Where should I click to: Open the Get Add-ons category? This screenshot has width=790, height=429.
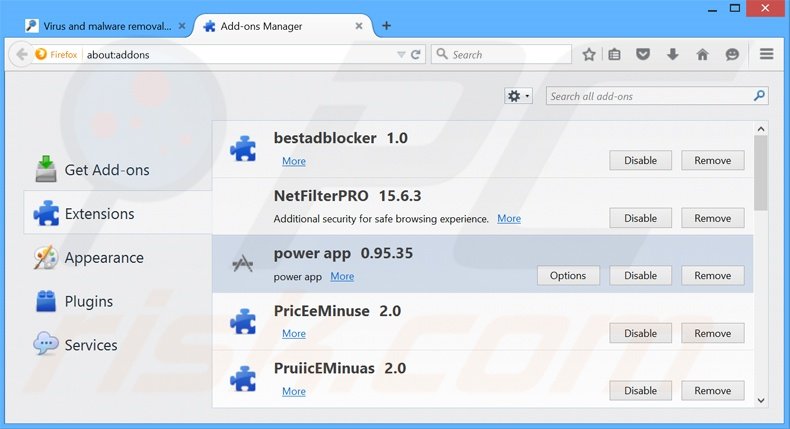pos(117,170)
